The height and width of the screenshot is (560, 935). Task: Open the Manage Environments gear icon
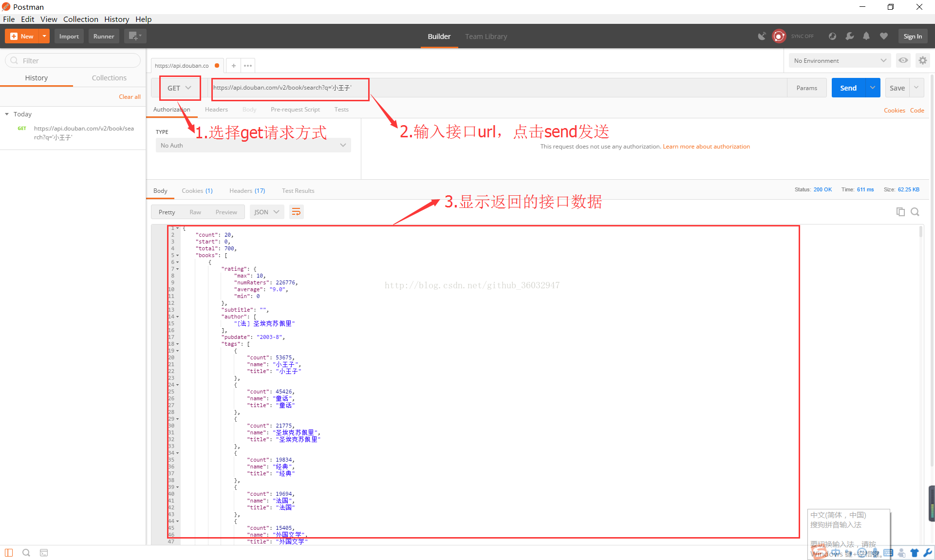click(923, 60)
